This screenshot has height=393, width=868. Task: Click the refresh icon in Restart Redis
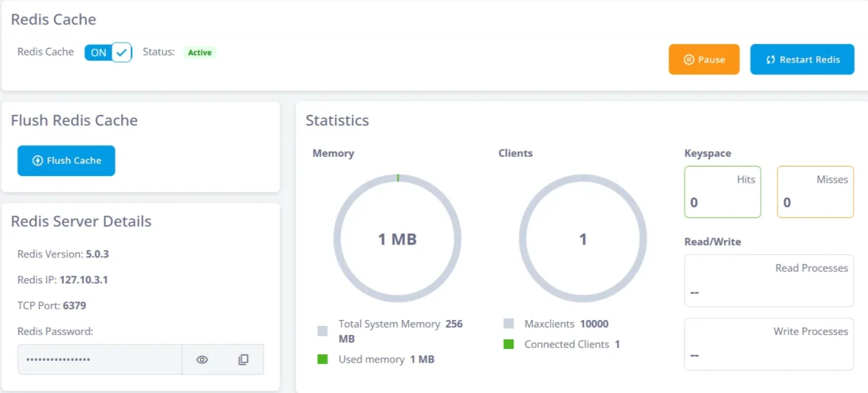[770, 59]
